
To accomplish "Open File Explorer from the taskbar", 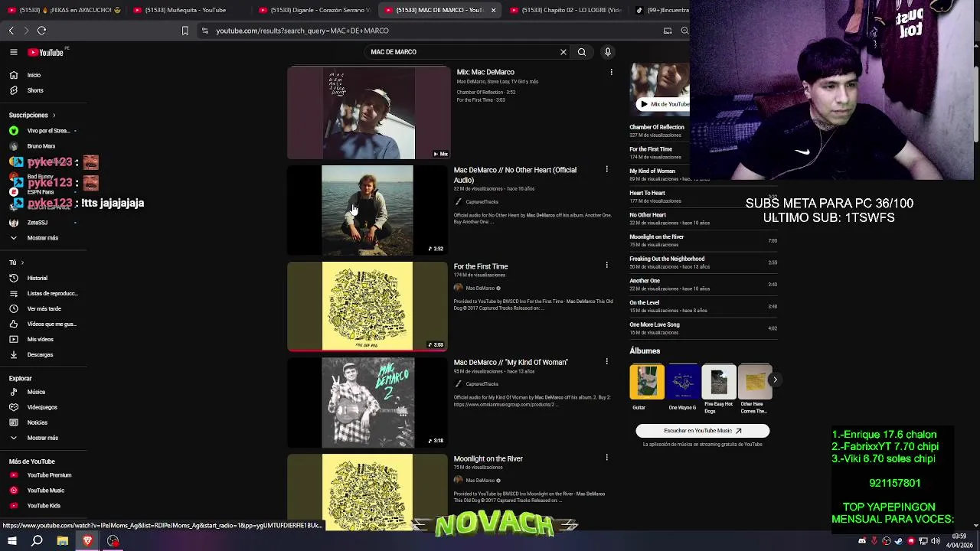I will (63, 541).
